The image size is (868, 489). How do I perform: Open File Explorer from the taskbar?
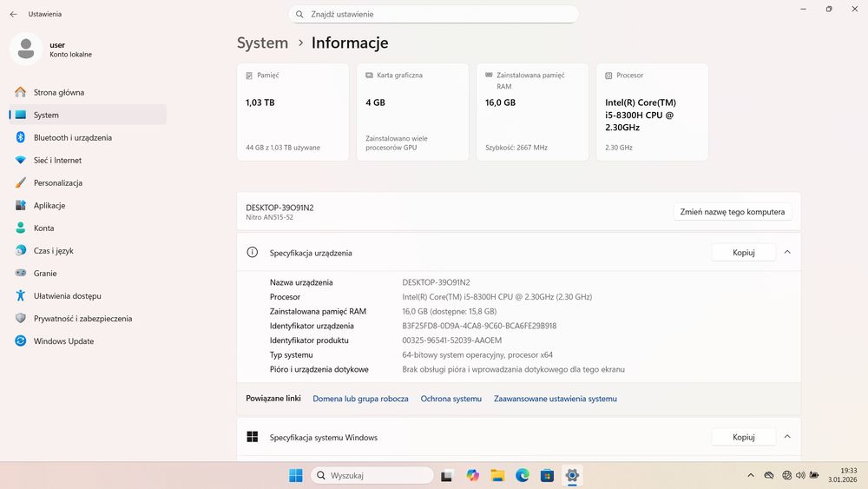(x=497, y=475)
